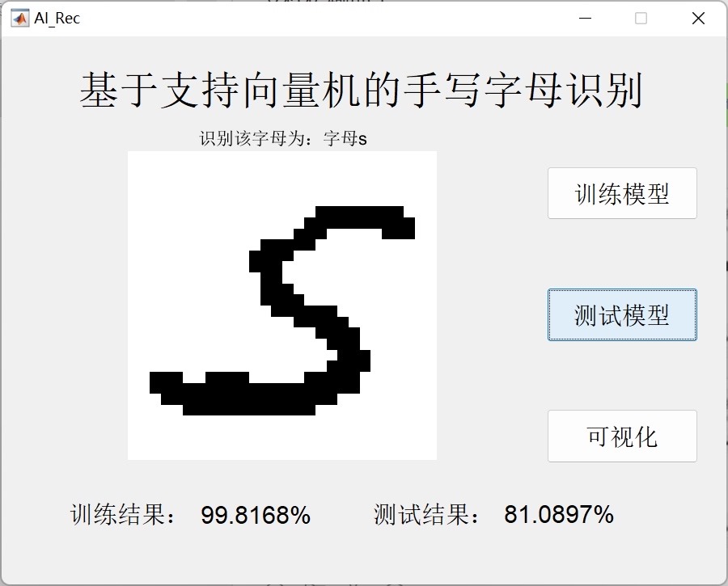Maximize the AI_Rec window
This screenshot has height=586, width=728.
[641, 18]
